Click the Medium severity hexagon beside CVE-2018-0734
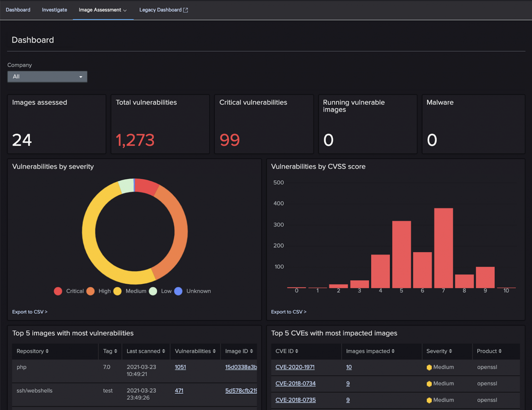This screenshot has width=532, height=410. click(x=429, y=384)
